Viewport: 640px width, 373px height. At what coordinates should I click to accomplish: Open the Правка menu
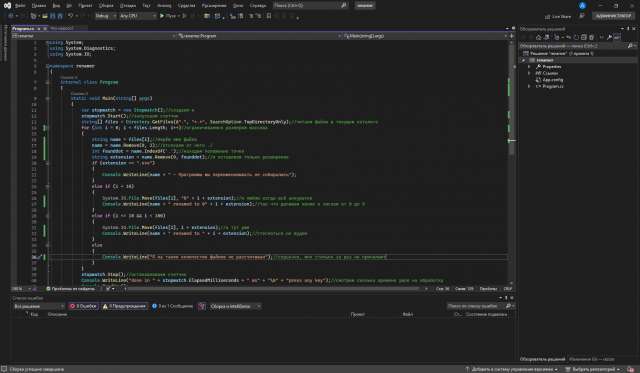point(39,5)
